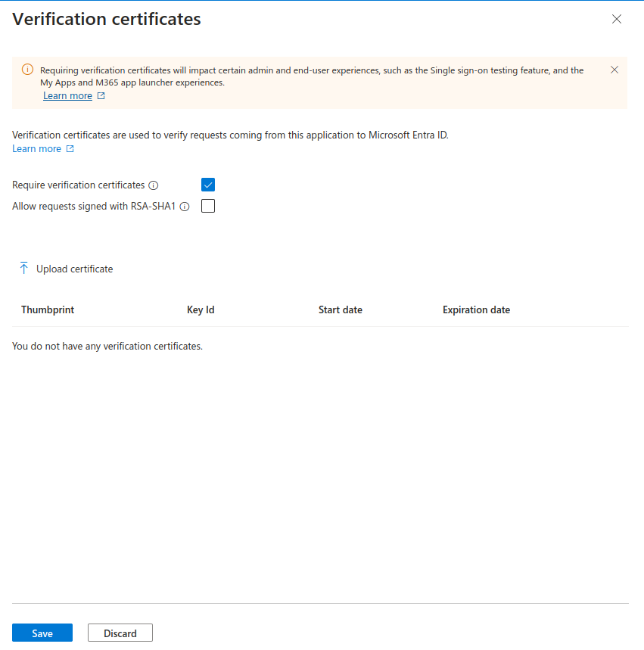Enable Allow requests signed with RSA-SHA1

tap(208, 206)
